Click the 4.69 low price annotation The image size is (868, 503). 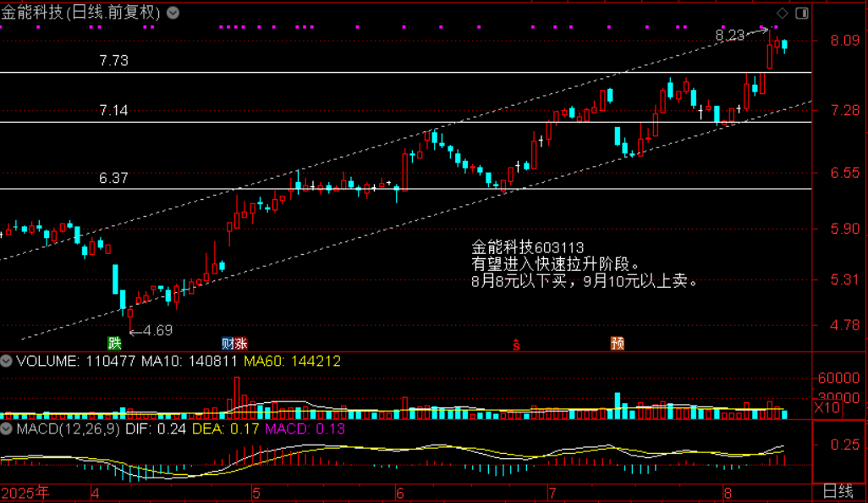pos(157,330)
